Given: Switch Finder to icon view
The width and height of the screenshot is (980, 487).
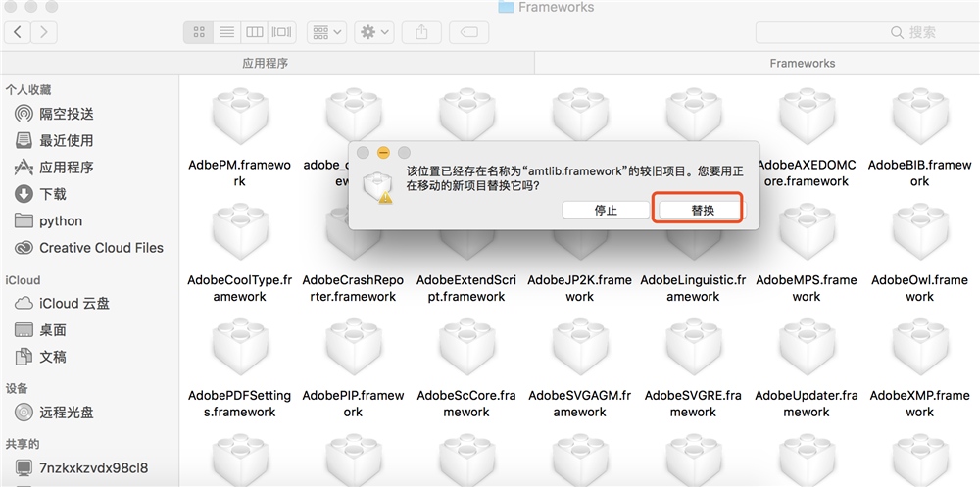Looking at the screenshot, I should 199,32.
